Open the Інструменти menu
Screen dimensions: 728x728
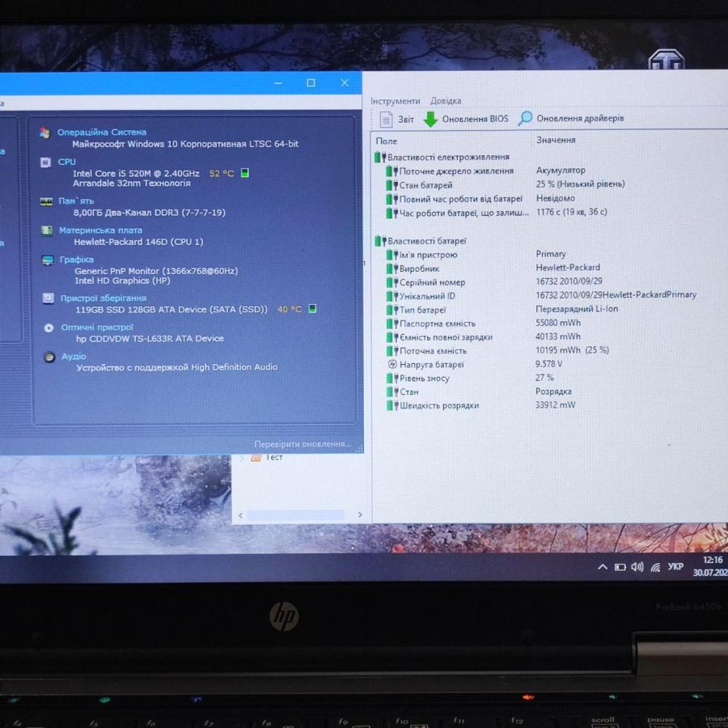coord(395,101)
